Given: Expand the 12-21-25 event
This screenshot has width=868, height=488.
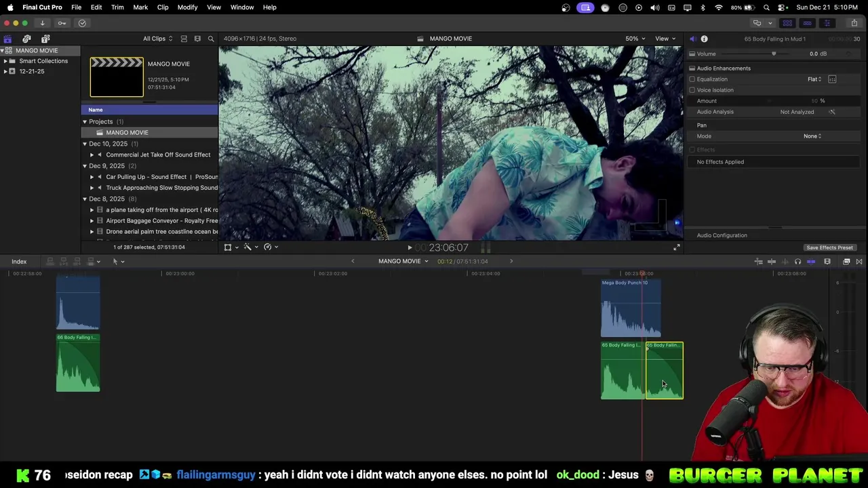Looking at the screenshot, I should click(x=5, y=71).
